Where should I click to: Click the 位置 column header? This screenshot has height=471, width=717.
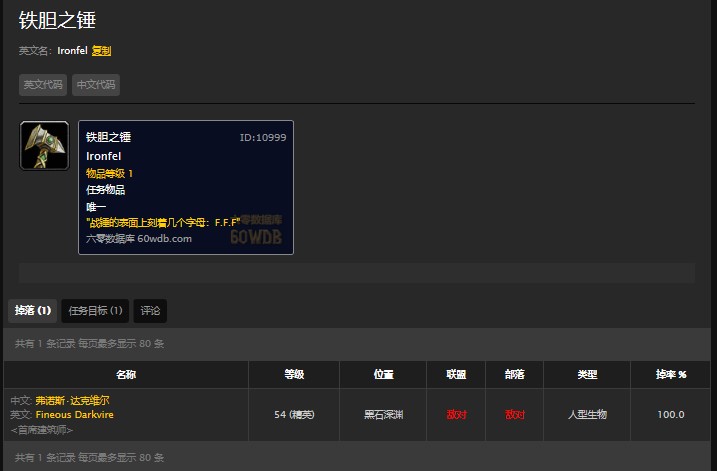click(383, 375)
